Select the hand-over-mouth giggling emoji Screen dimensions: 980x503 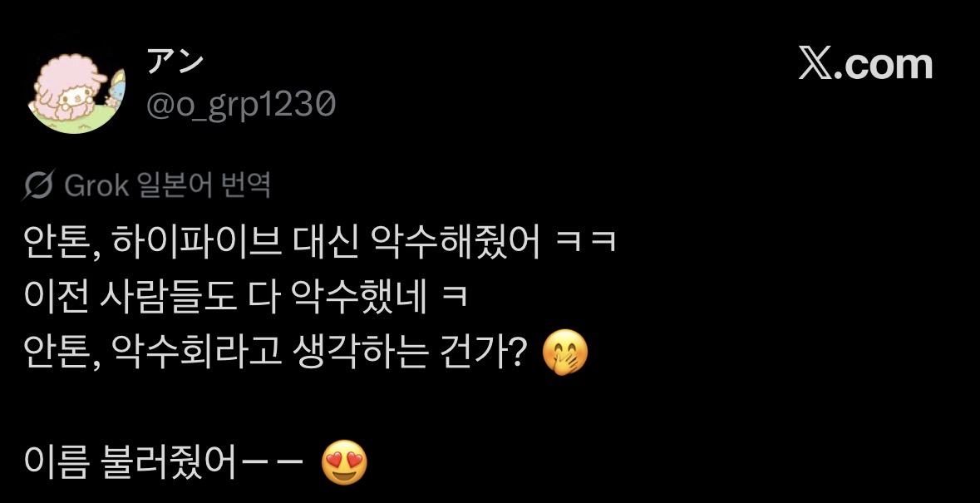pyautogui.click(x=565, y=353)
